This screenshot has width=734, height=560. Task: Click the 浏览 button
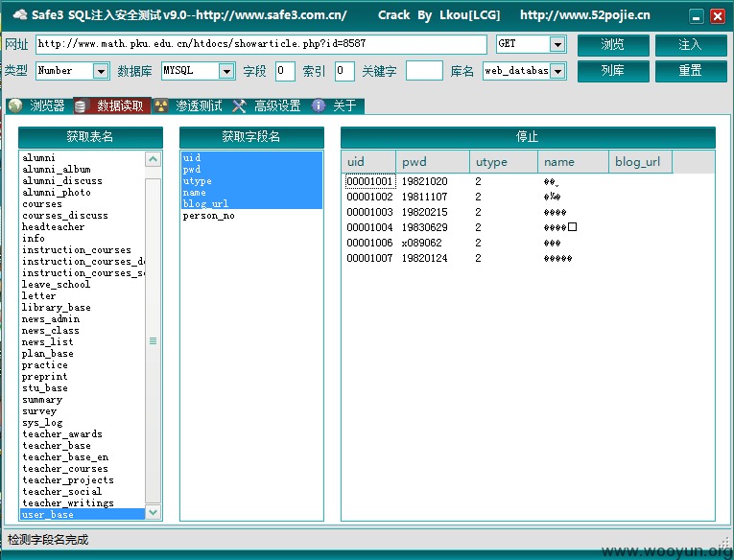(x=613, y=45)
